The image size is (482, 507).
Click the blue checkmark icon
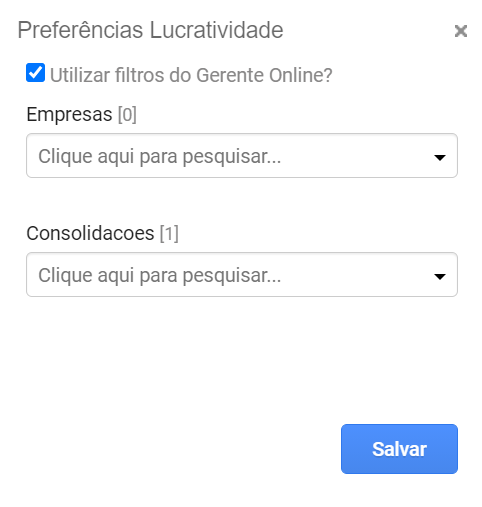click(35, 72)
